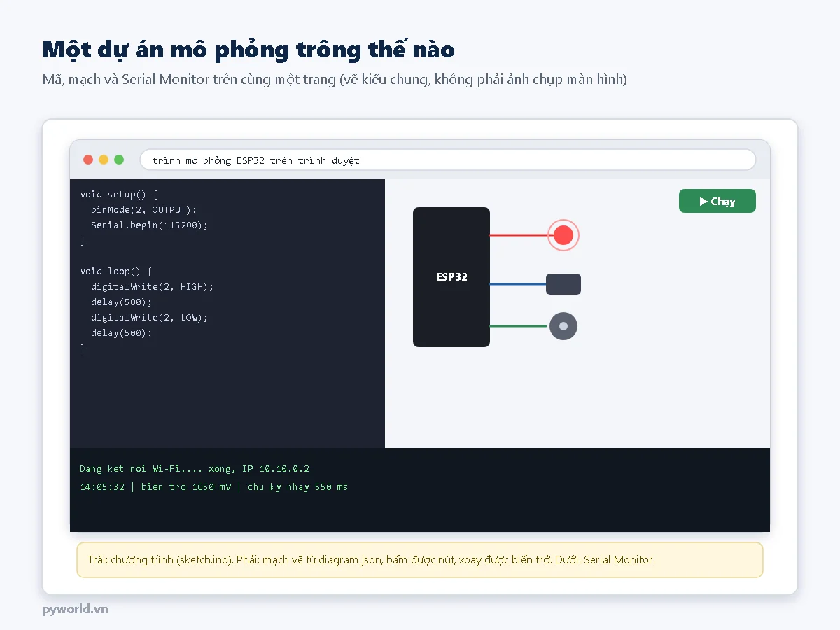Click the line 'void loop() {'
The image size is (840, 630).
[116, 271]
